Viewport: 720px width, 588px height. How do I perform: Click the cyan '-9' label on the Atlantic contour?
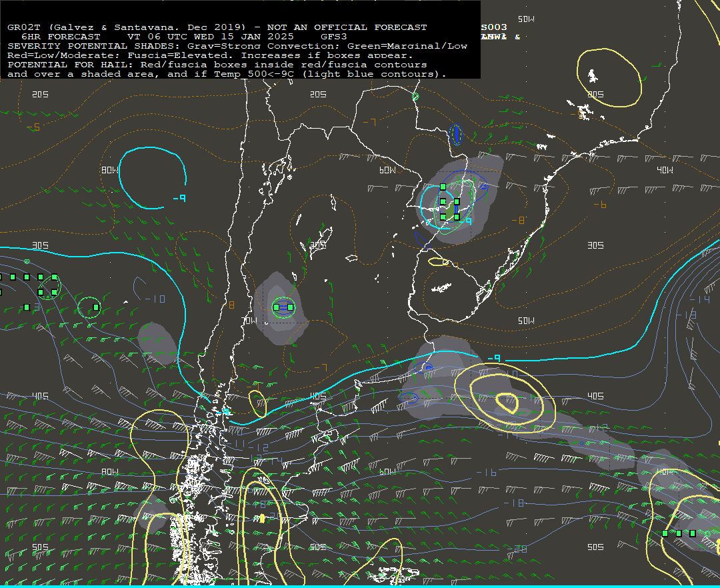493,358
